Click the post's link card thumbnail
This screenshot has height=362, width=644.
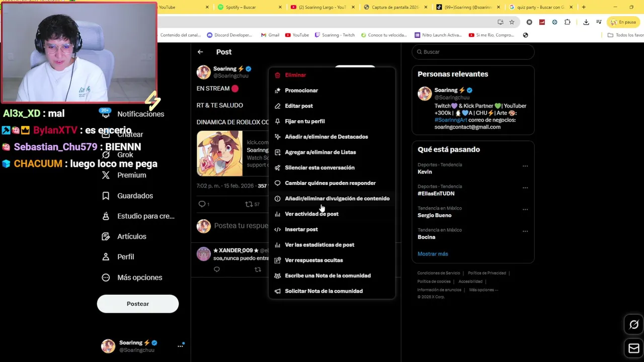(x=219, y=153)
